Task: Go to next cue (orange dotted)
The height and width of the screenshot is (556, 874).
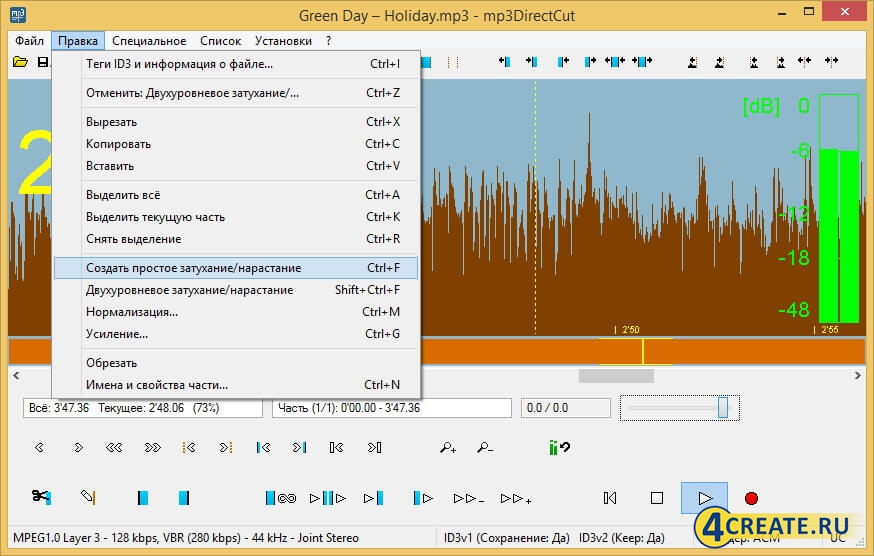Action: [x=226, y=447]
